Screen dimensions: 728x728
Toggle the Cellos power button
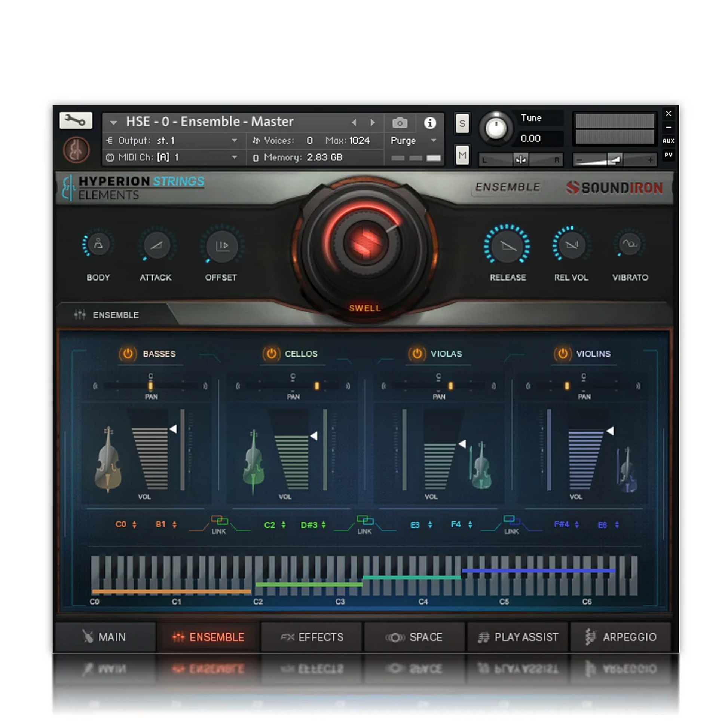(x=271, y=354)
